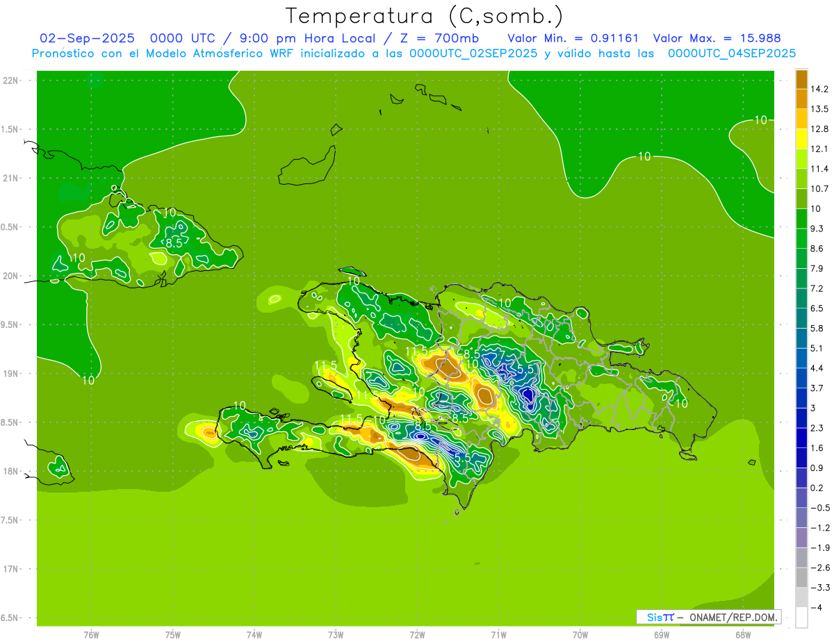Click the 12.1 value on the color scale
The image size is (834, 644).
pyautogui.click(x=820, y=149)
